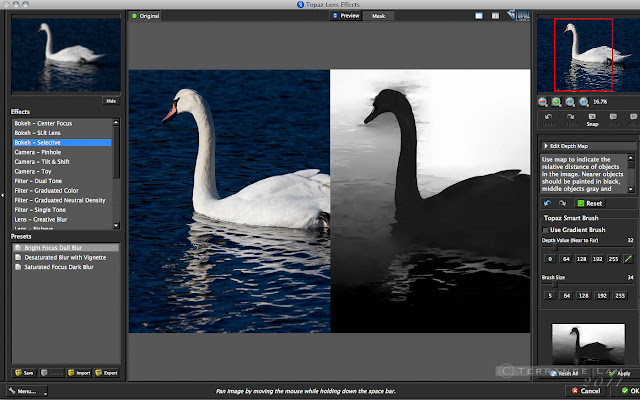Choose Desaturated Blur with Vignette preset
Screen dimensions: 640x400
point(66,258)
